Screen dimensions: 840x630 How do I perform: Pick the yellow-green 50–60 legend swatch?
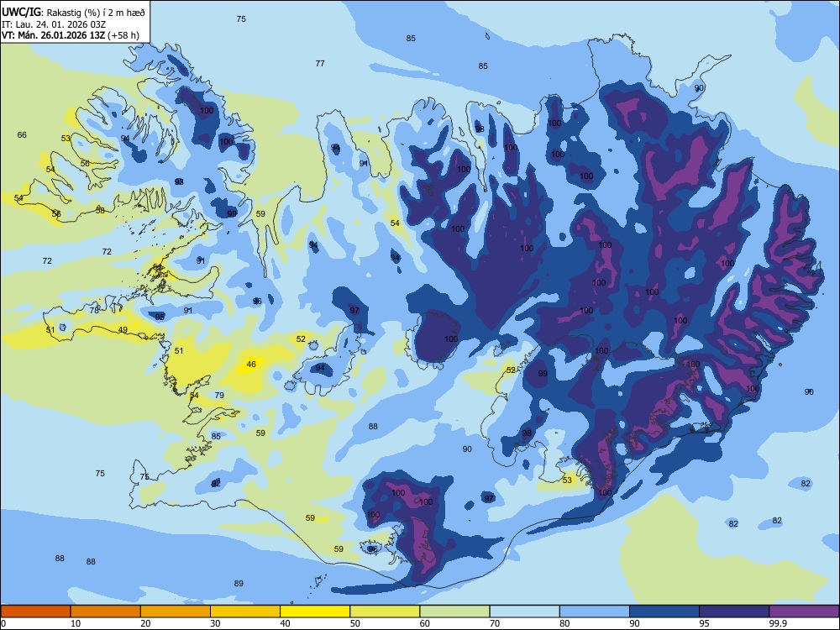pos(385,612)
